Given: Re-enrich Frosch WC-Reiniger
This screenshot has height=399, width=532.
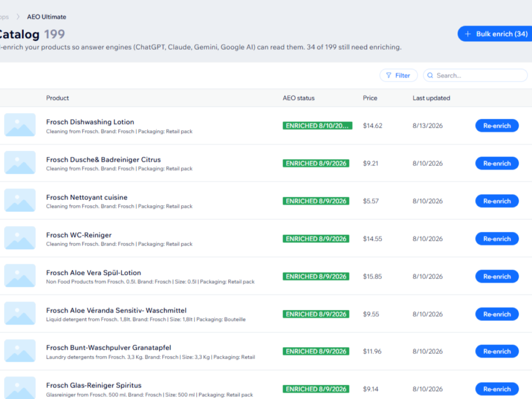Looking at the screenshot, I should pyautogui.click(x=497, y=239).
